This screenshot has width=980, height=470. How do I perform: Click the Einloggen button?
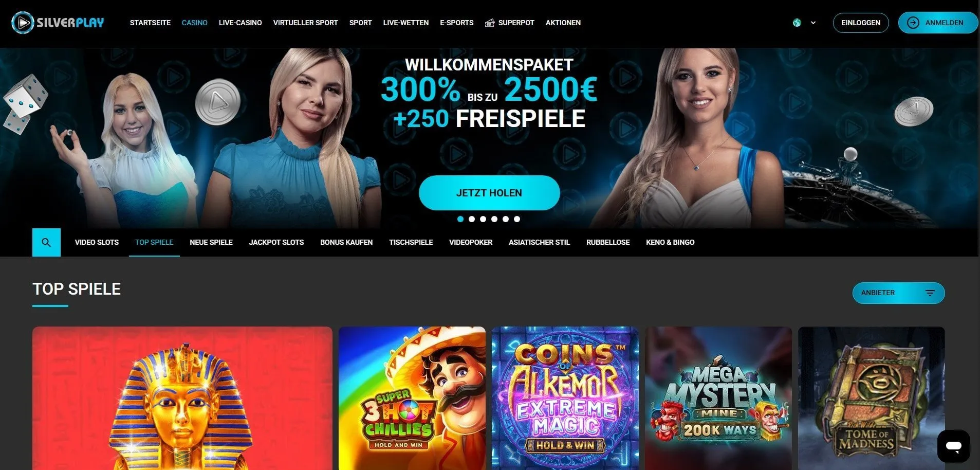pos(861,23)
